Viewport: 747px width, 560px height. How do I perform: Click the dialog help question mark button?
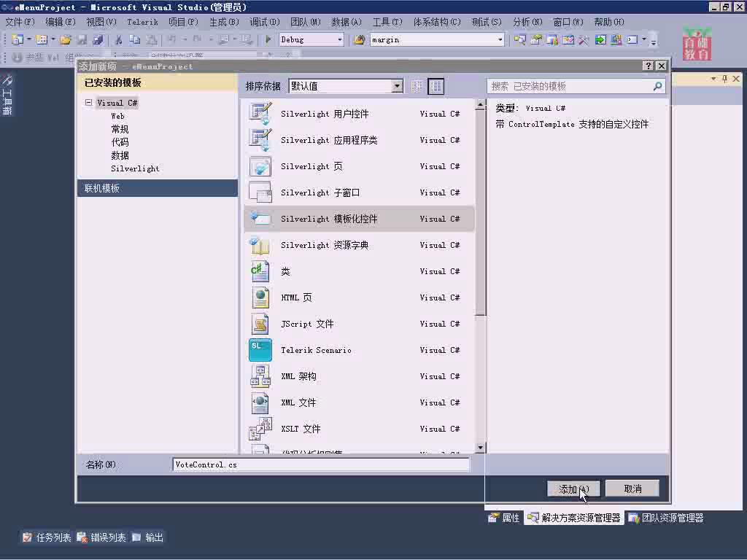point(648,66)
